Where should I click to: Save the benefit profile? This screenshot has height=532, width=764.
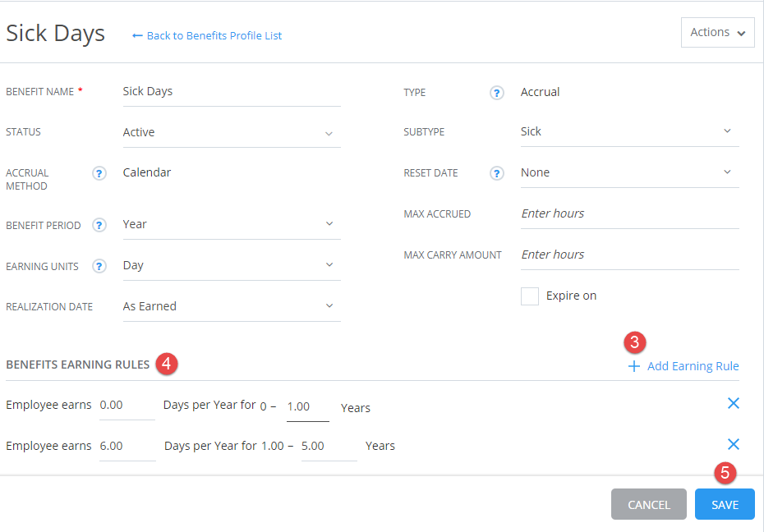725,504
